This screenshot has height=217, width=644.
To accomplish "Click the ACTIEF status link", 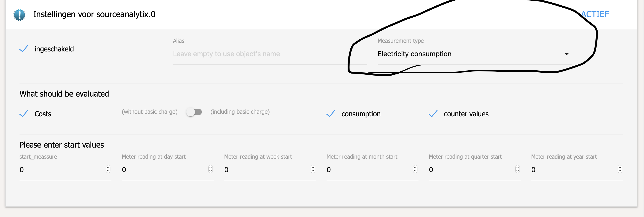I will point(595,15).
